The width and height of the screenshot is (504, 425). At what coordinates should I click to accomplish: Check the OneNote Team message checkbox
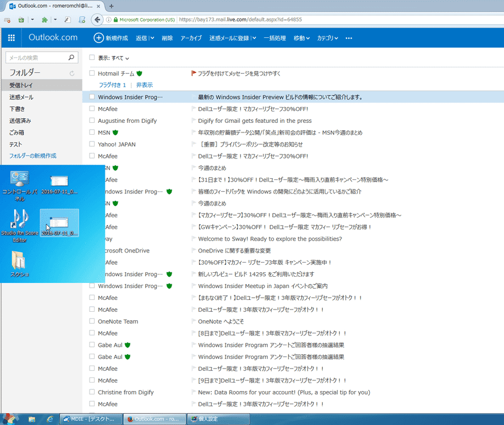pyautogui.click(x=92, y=321)
